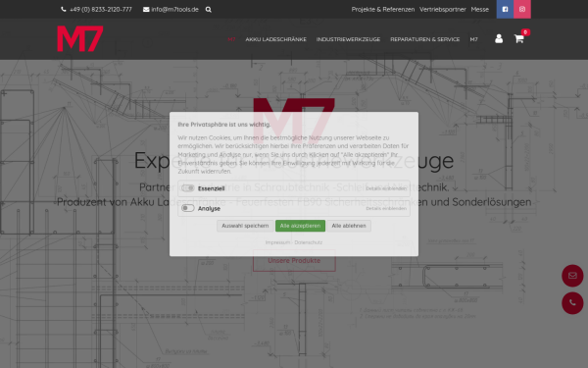Open the Facebook page icon

505,9
